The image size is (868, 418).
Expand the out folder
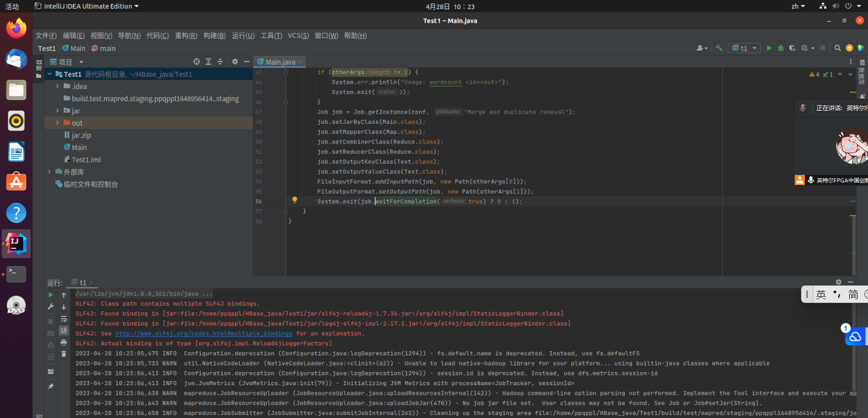tap(58, 123)
